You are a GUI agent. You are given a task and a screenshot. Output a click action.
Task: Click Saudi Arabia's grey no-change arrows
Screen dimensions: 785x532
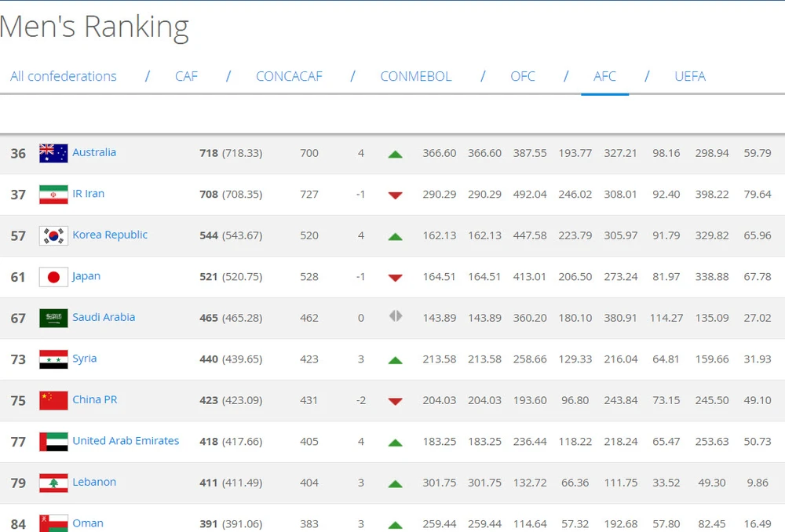(395, 316)
